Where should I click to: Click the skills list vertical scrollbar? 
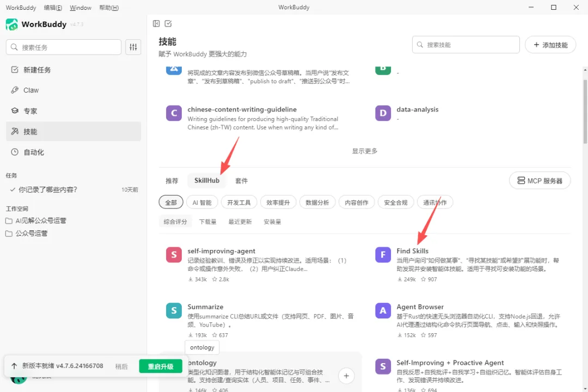click(585, 112)
